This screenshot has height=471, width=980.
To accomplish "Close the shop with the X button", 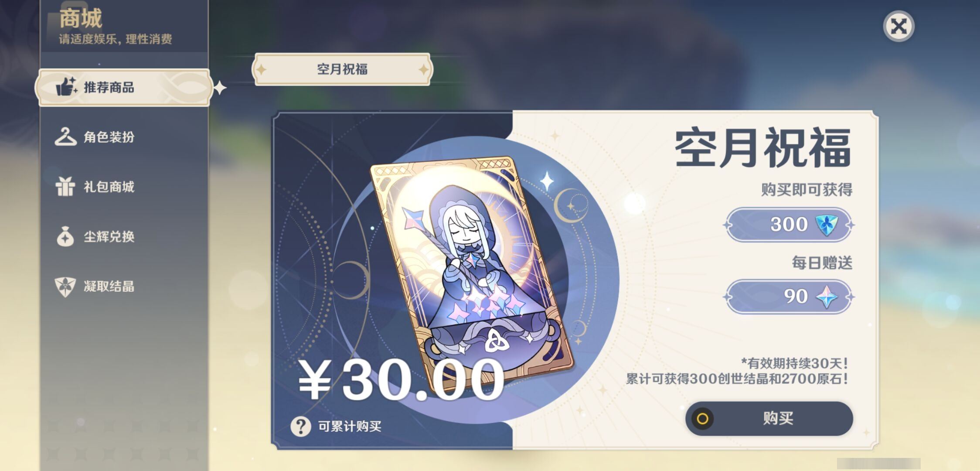I will tap(898, 26).
